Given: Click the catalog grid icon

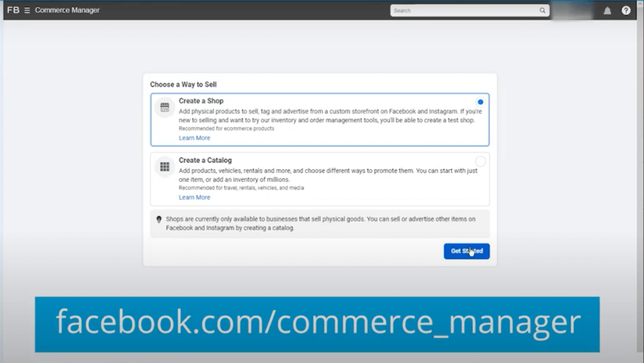Looking at the screenshot, I should click(165, 167).
